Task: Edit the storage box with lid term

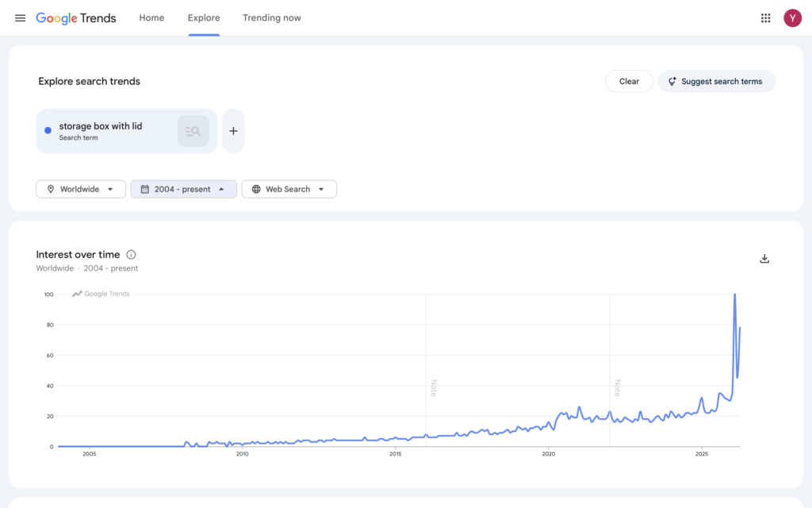Action: pyautogui.click(x=101, y=127)
